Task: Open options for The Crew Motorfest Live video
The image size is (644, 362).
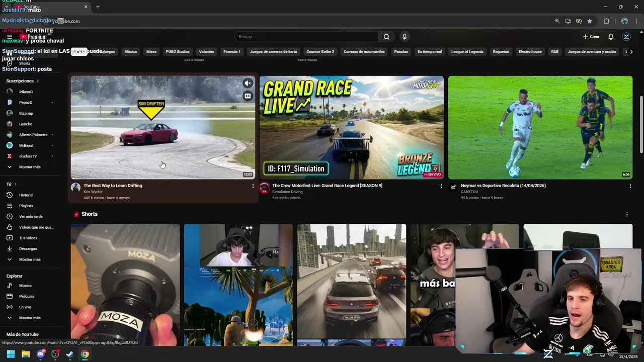Action: (442, 186)
